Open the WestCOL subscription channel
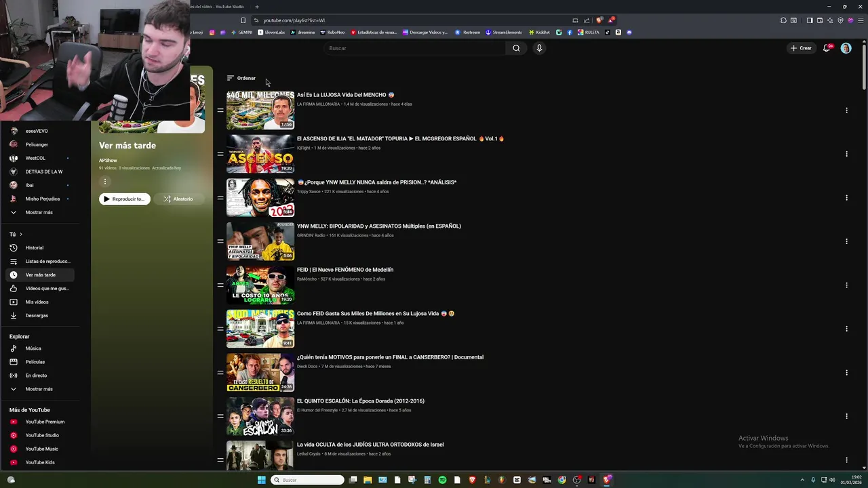This screenshot has height=488, width=868. [41, 158]
